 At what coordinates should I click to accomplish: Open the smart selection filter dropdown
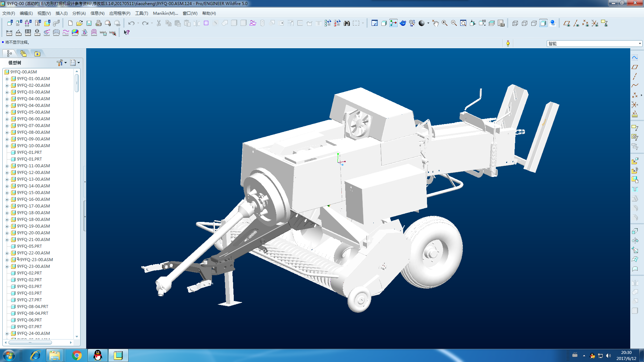pyautogui.click(x=640, y=44)
